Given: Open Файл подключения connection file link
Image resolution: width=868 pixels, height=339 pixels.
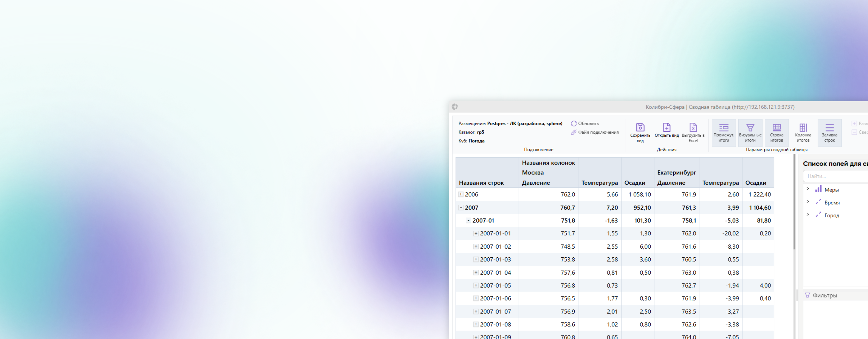Looking at the screenshot, I should coord(595,132).
